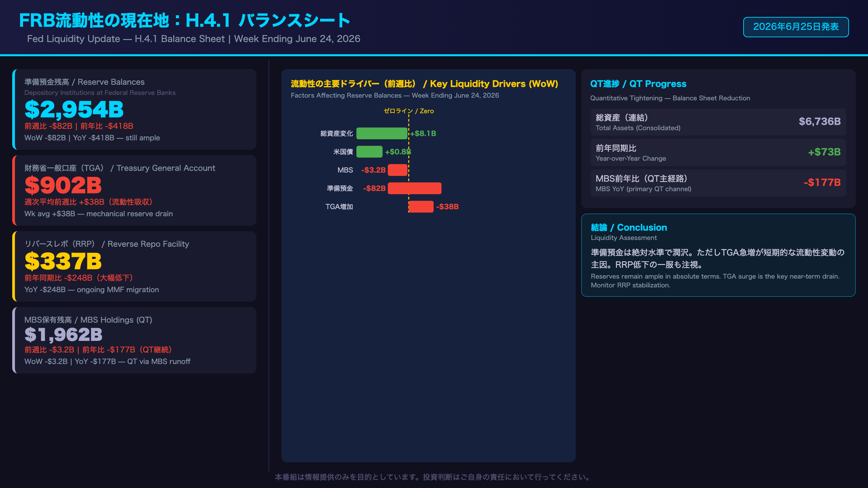Image resolution: width=868 pixels, height=488 pixels.
Task: Click the Reserves remain ample English summary
Action: click(715, 281)
